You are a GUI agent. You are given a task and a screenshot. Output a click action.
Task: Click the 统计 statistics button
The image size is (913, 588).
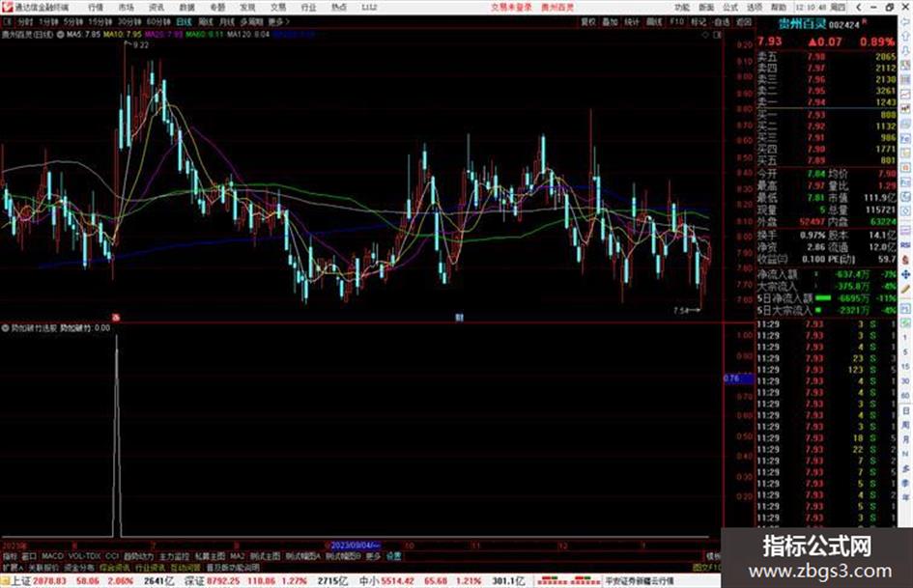[632, 21]
